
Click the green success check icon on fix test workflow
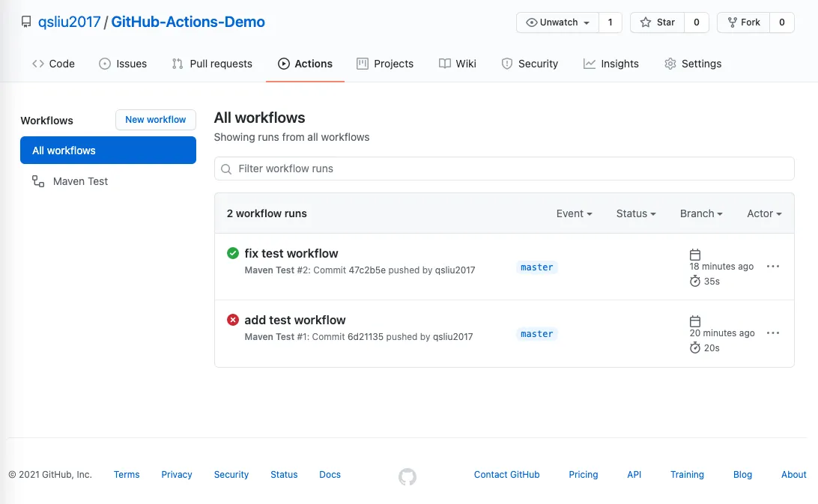pos(232,253)
